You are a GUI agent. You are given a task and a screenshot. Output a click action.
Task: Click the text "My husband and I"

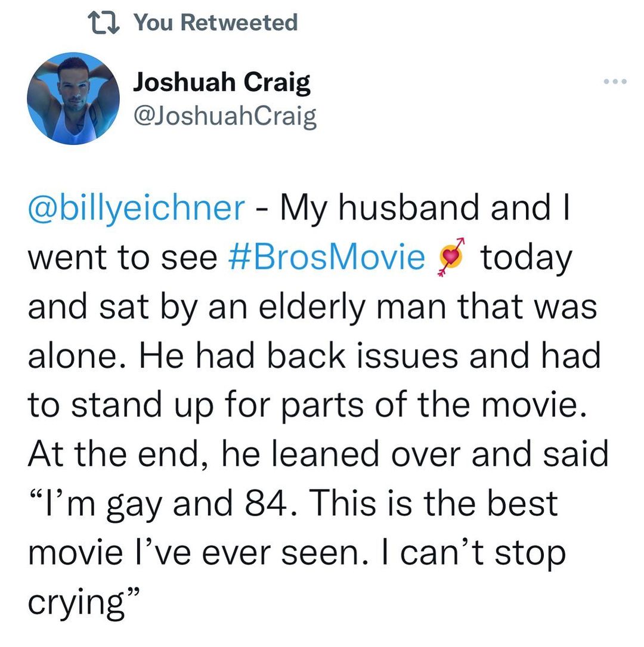tap(424, 208)
